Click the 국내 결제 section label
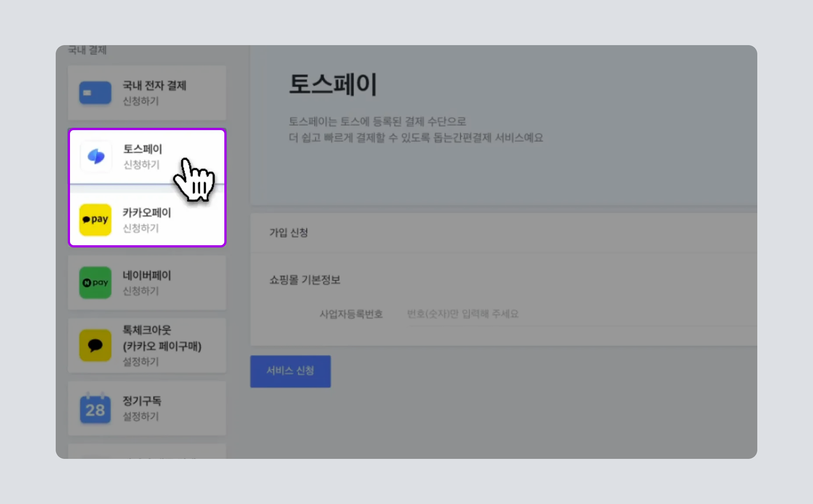Screen dimensions: 813x504 87,50
